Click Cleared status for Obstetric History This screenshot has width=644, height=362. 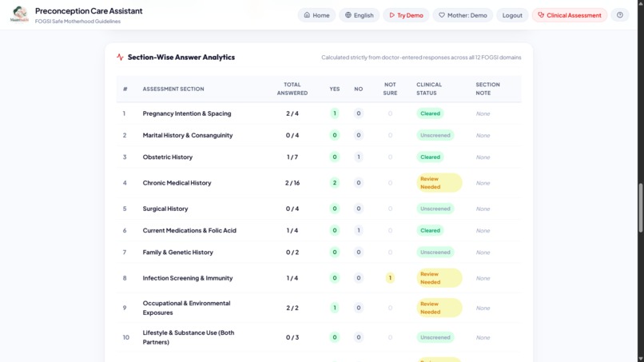(x=430, y=157)
